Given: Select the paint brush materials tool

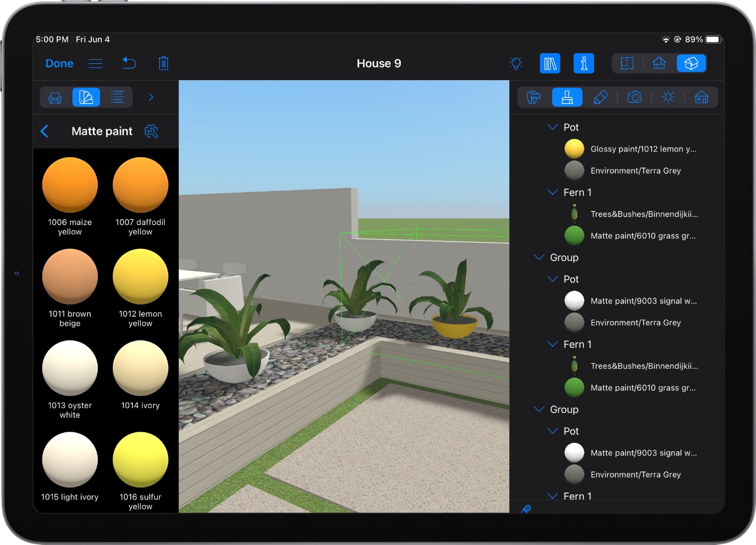Looking at the screenshot, I should point(567,97).
